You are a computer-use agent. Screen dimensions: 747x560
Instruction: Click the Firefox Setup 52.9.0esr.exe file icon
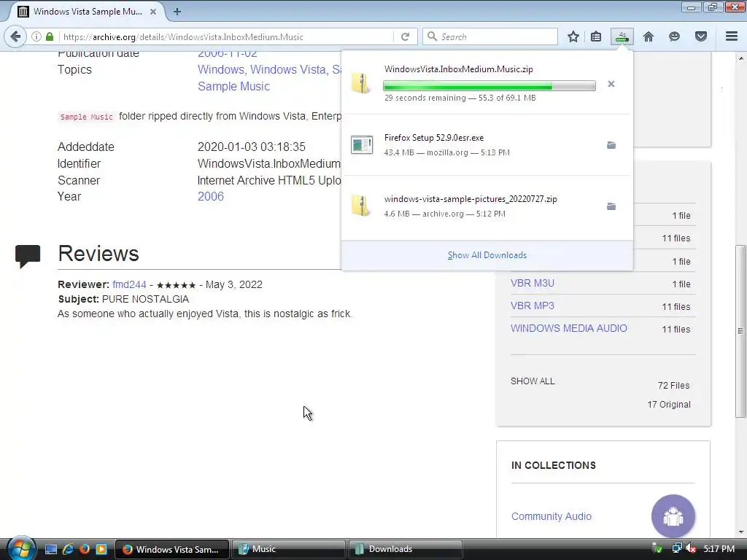click(x=362, y=145)
